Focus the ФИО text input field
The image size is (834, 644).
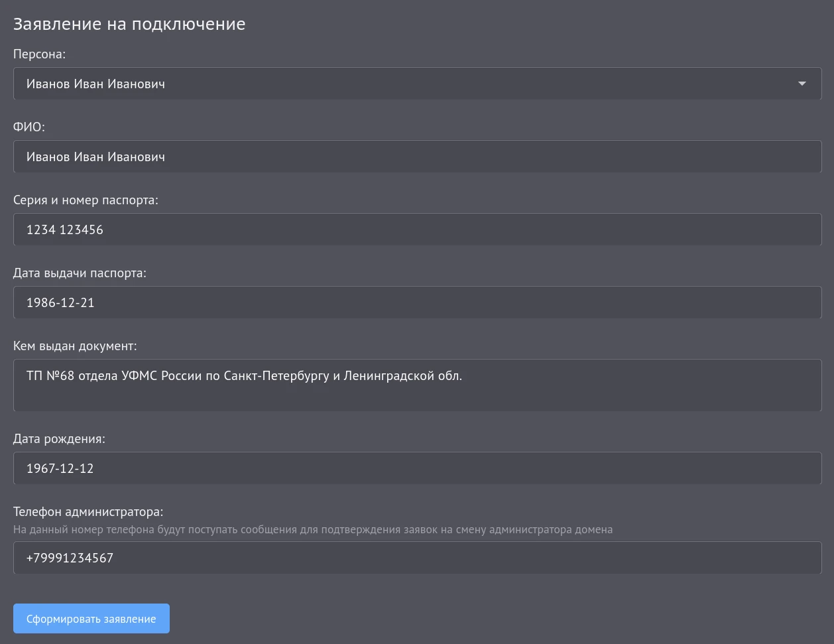point(416,157)
